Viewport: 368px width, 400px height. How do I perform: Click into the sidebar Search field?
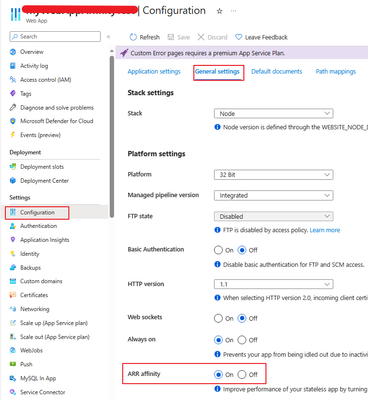(x=55, y=37)
